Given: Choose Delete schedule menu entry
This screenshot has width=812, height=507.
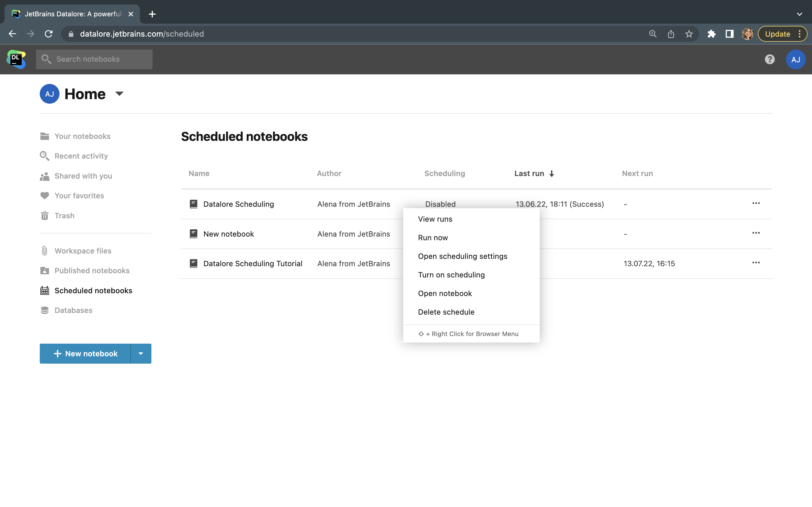Looking at the screenshot, I should point(446,312).
